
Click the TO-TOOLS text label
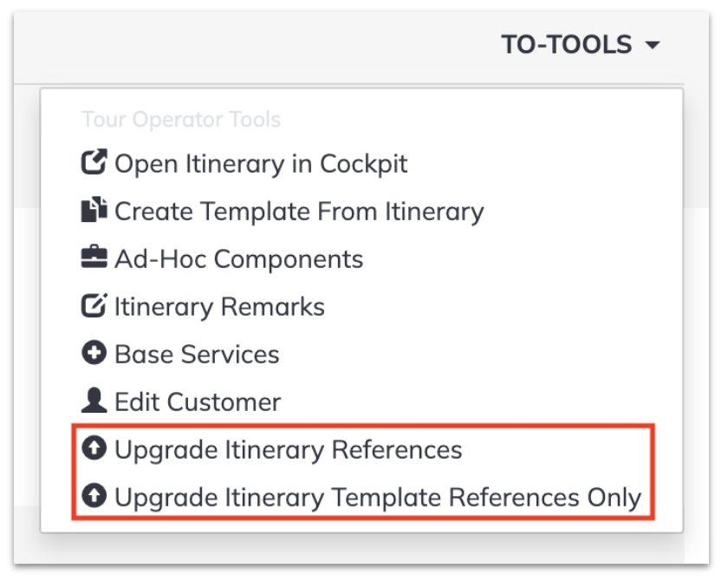[567, 44]
